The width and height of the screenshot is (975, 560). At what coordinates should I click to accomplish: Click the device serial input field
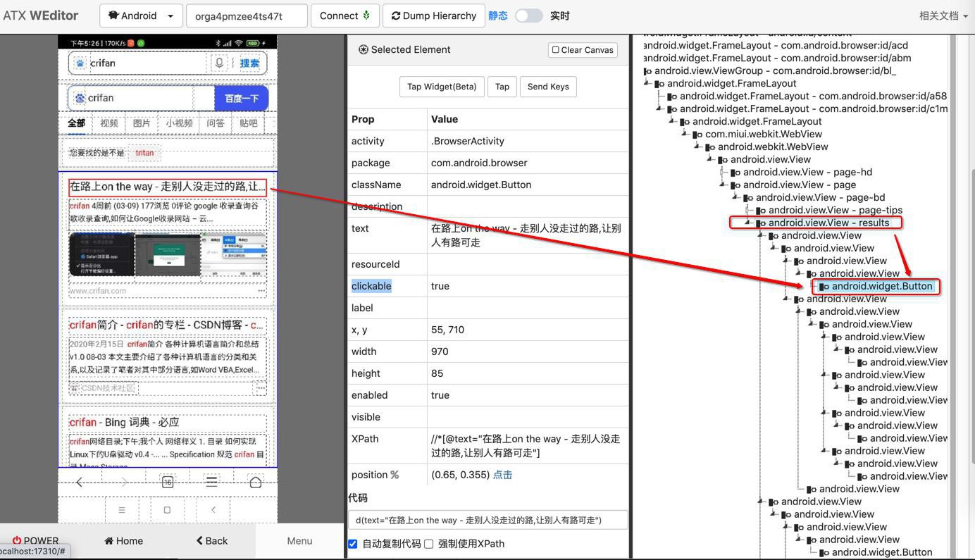247,15
